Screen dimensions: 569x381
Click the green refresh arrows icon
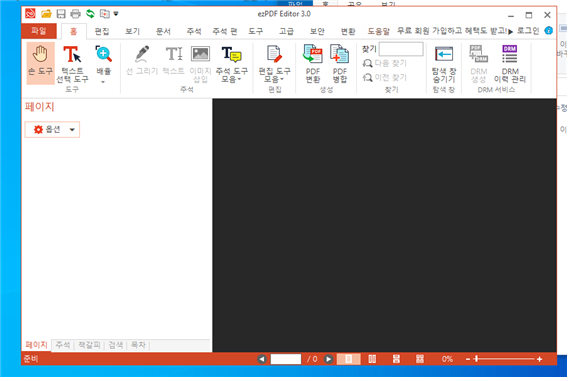[x=90, y=14]
